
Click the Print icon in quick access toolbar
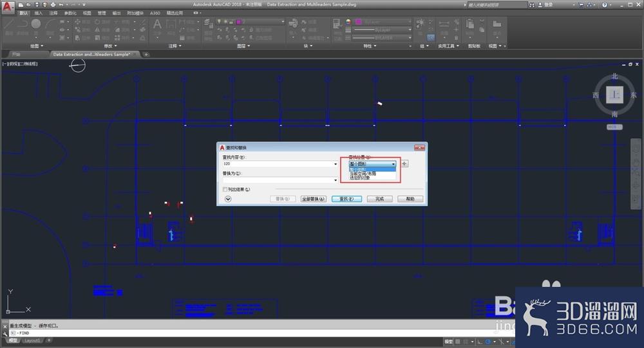(53, 5)
